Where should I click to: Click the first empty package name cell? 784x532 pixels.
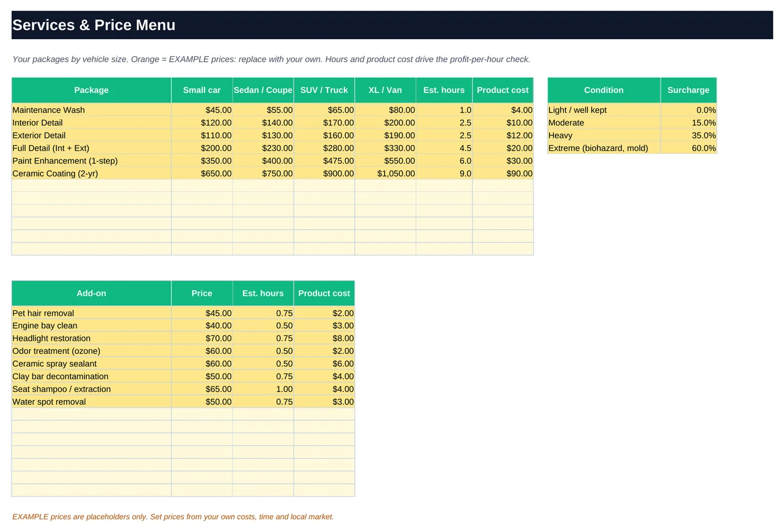91,186
